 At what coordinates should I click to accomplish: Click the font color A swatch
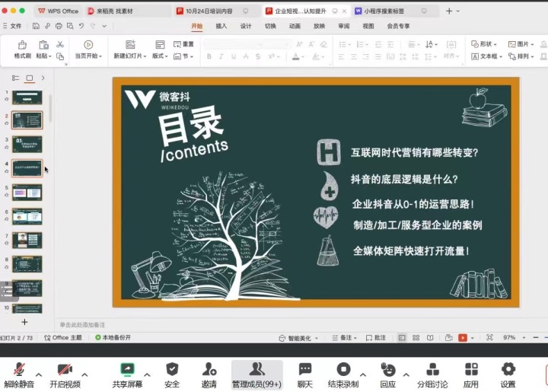[295, 56]
